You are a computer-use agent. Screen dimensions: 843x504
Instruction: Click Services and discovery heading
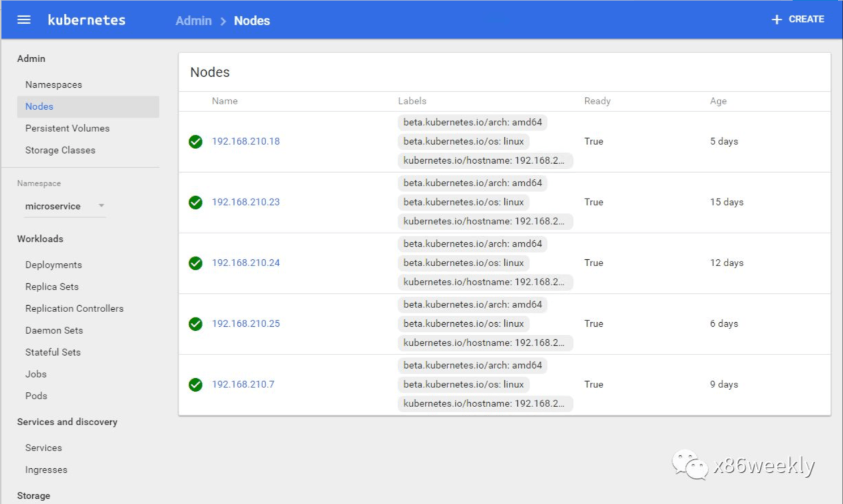coord(67,422)
